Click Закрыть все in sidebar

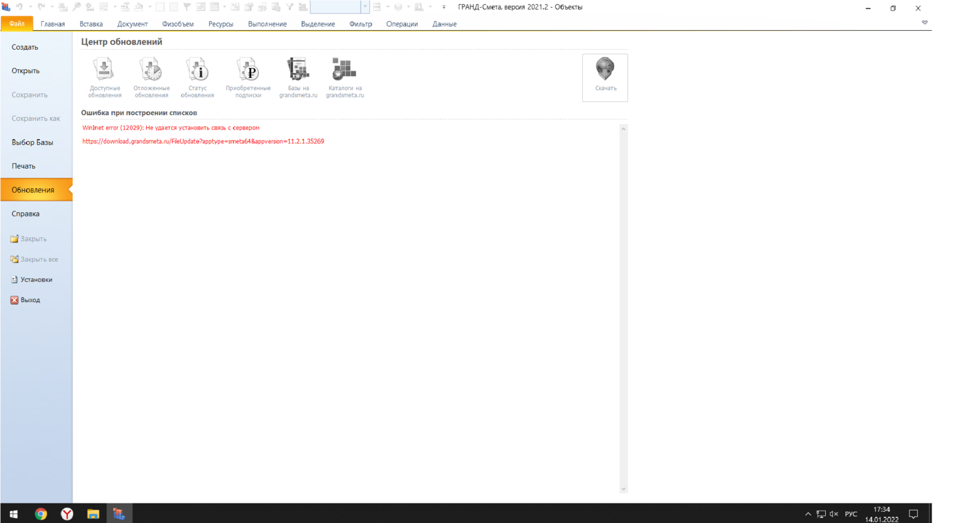point(34,259)
